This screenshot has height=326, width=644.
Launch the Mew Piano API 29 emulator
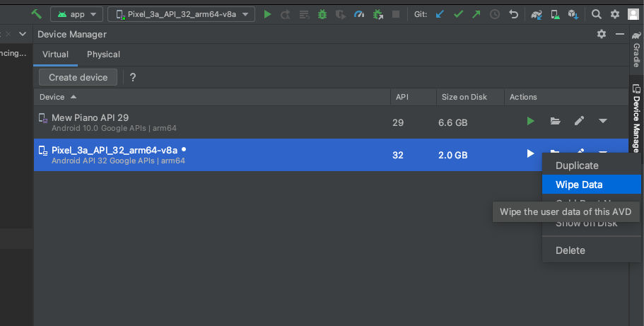(531, 121)
